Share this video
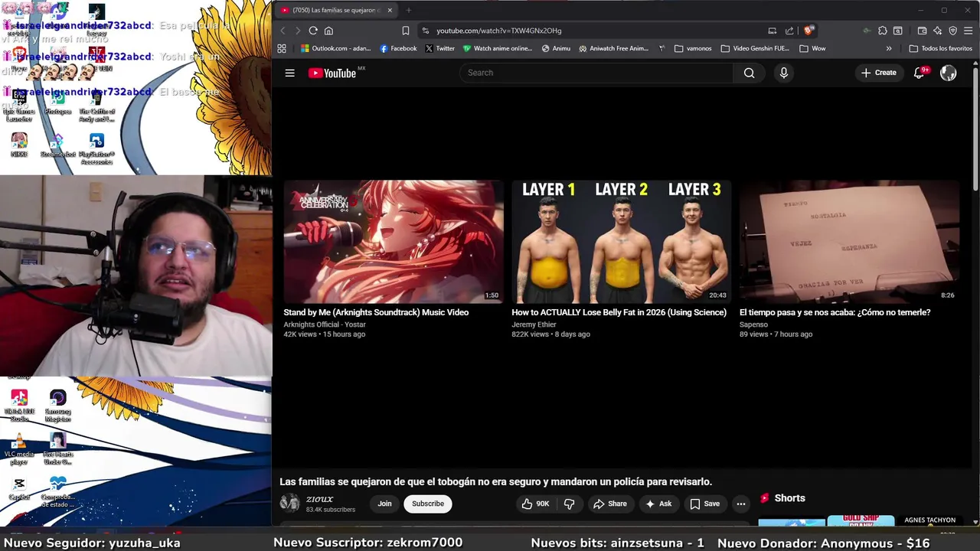Image resolution: width=980 pixels, height=551 pixels. click(x=609, y=504)
